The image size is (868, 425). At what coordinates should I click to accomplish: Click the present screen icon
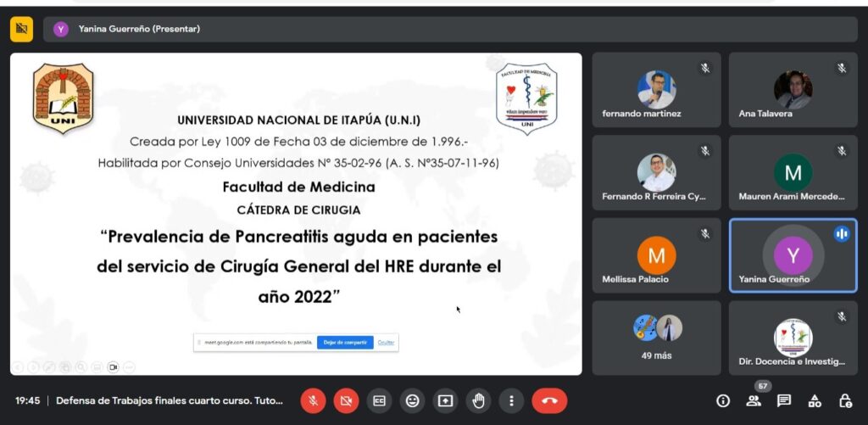(445, 400)
